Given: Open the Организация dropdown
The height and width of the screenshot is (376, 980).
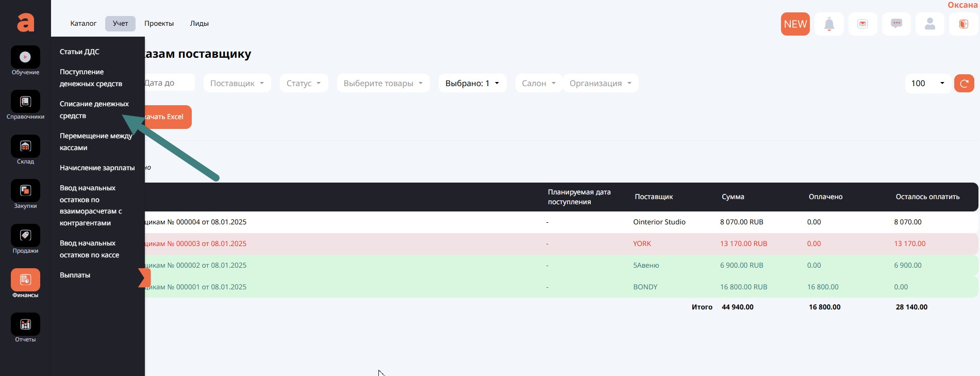Looking at the screenshot, I should tap(600, 84).
